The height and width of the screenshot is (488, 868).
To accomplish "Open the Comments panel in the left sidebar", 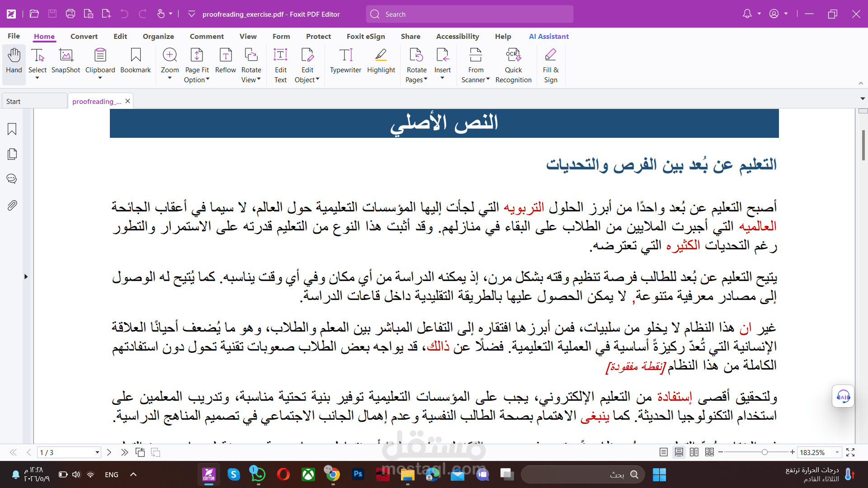I will [x=12, y=179].
